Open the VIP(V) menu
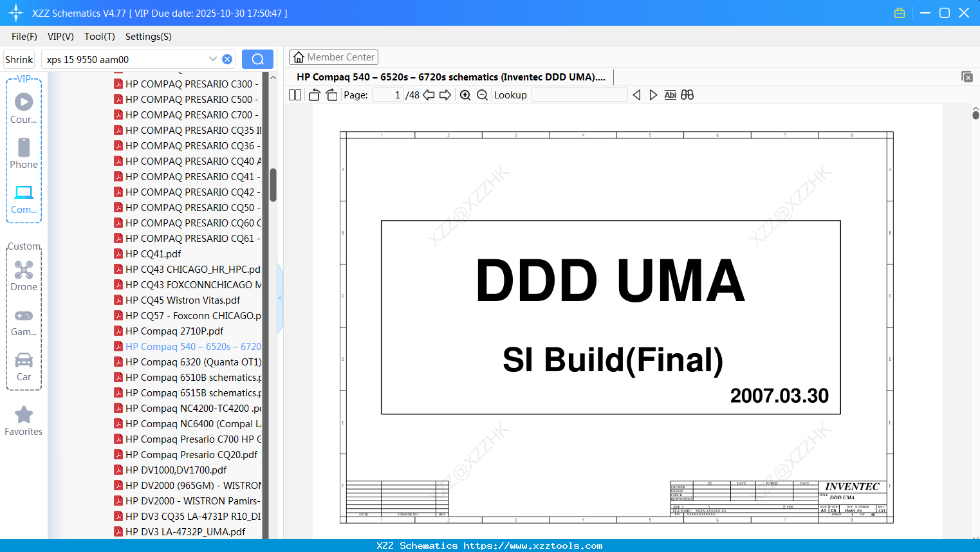Image resolution: width=980 pixels, height=552 pixels. (x=60, y=37)
